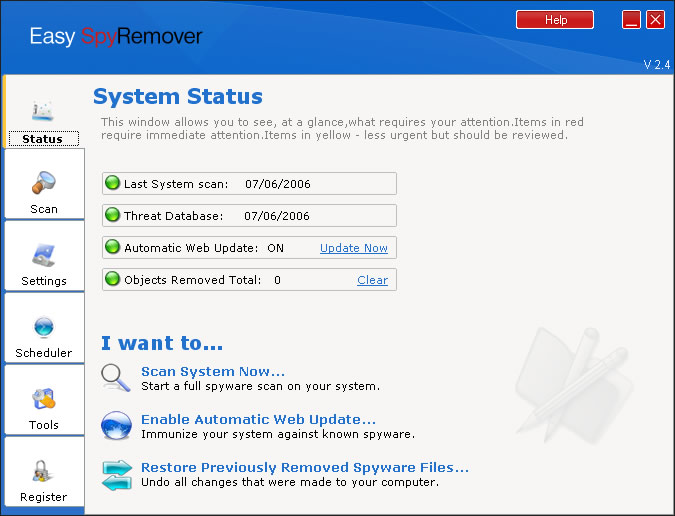Click green status light for Automatic Web Update

[112, 247]
